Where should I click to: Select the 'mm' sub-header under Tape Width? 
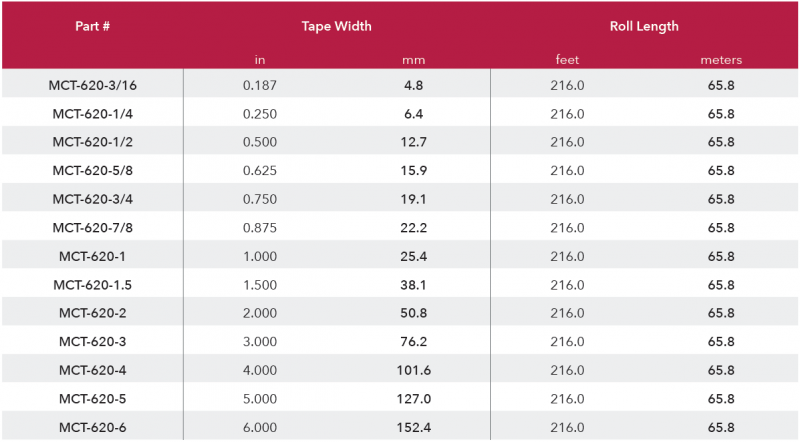414,60
